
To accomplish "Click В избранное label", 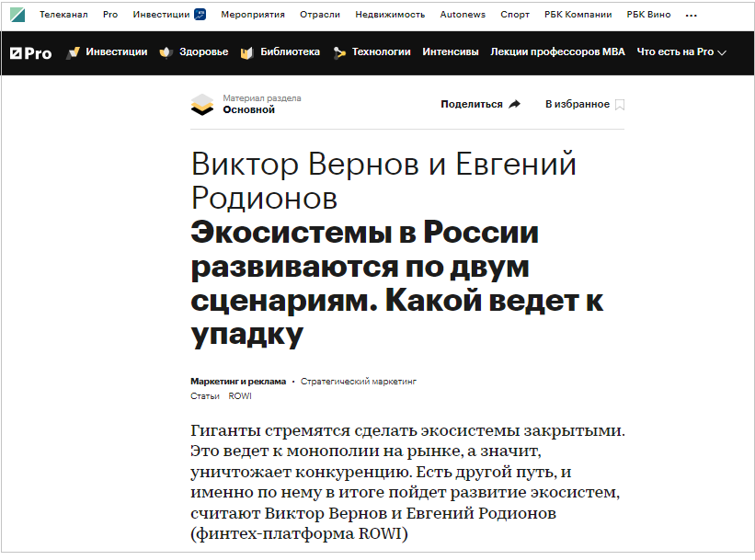I will point(578,104).
